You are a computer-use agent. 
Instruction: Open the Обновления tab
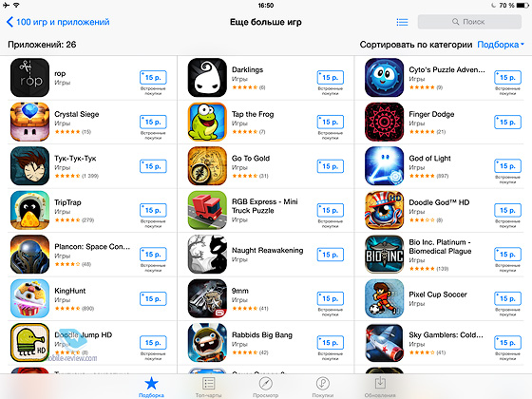(x=380, y=388)
